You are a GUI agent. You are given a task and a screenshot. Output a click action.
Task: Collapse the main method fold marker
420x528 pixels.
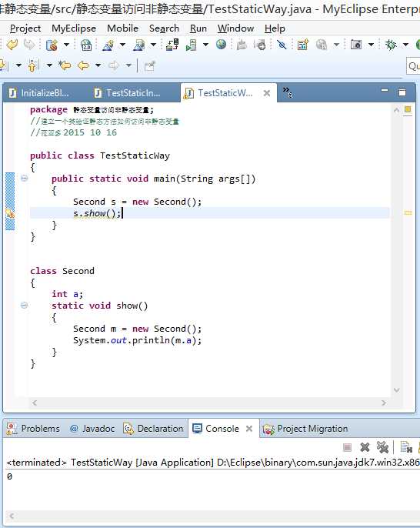[25, 178]
